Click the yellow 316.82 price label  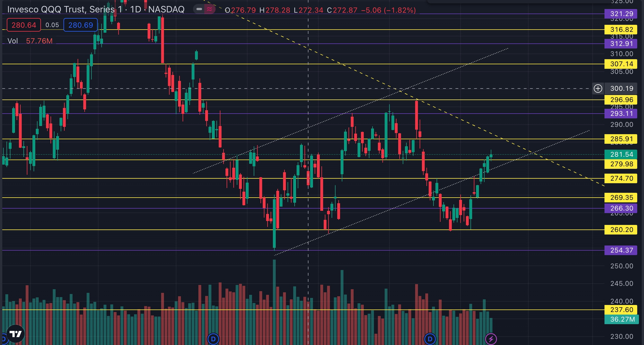click(621, 30)
